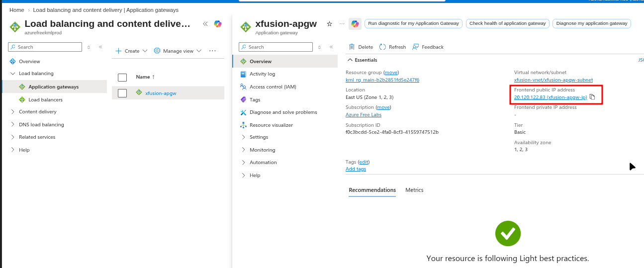Open the list toolbar ellipsis menu
This screenshot has height=268, width=644.
coord(212,51)
